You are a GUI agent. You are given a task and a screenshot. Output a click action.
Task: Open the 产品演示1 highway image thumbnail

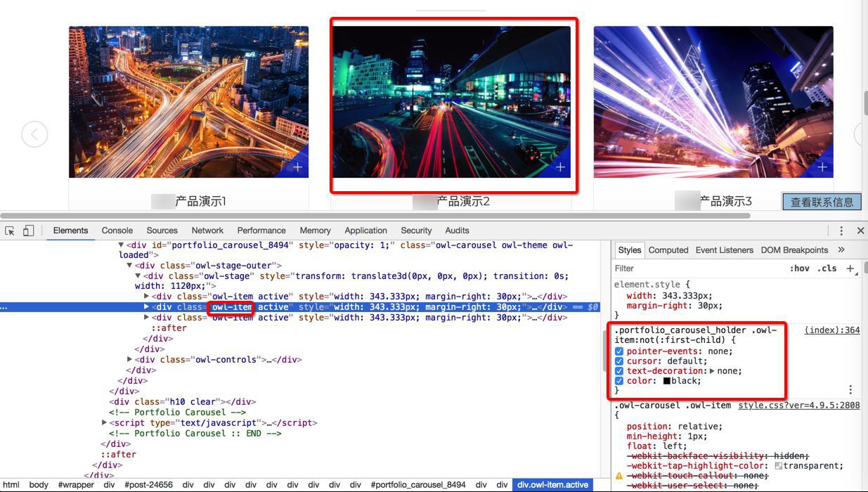click(188, 102)
